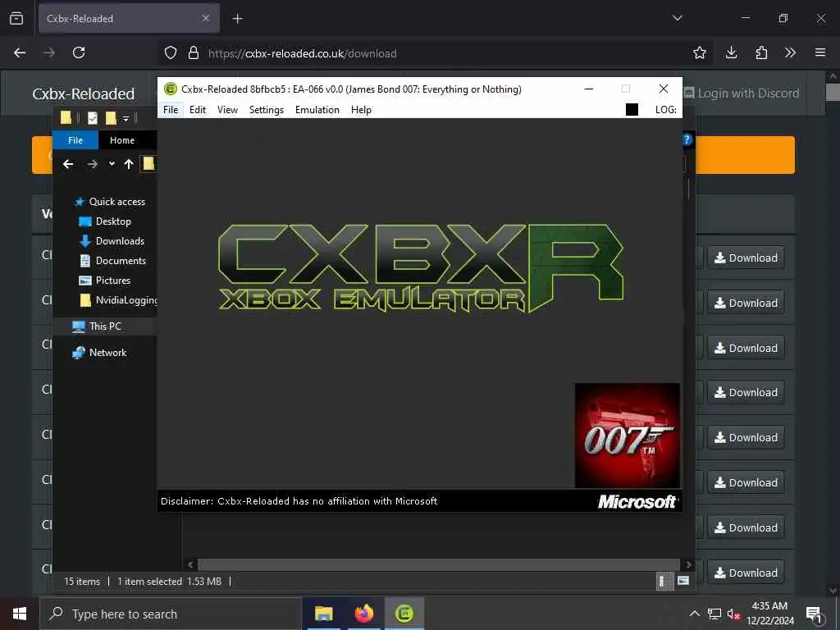Click Explorer scroll right arrow
Viewport: 840px width, 630px height.
[x=688, y=564]
